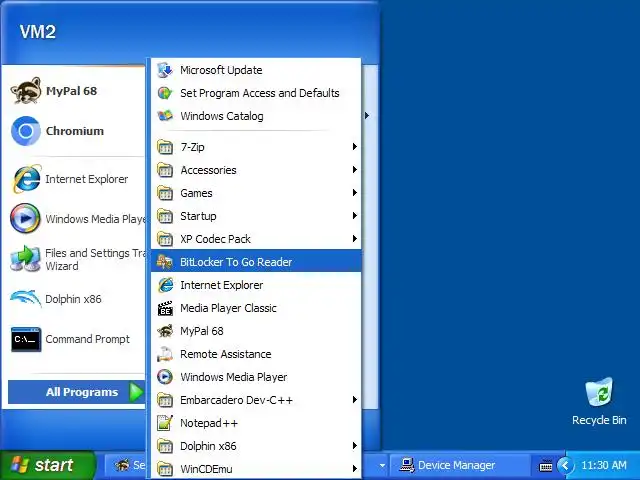Click the WinCDEmu folder icon
The width and height of the screenshot is (640, 480).
tap(165, 469)
